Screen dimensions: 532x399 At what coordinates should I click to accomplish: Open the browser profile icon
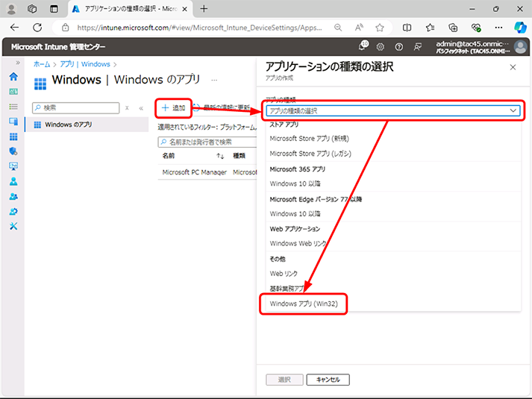coord(11,9)
